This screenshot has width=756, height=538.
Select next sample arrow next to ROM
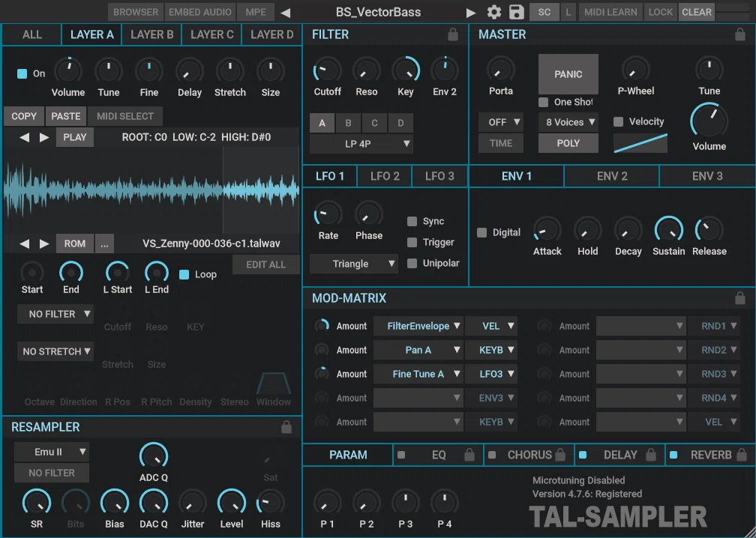pos(44,244)
